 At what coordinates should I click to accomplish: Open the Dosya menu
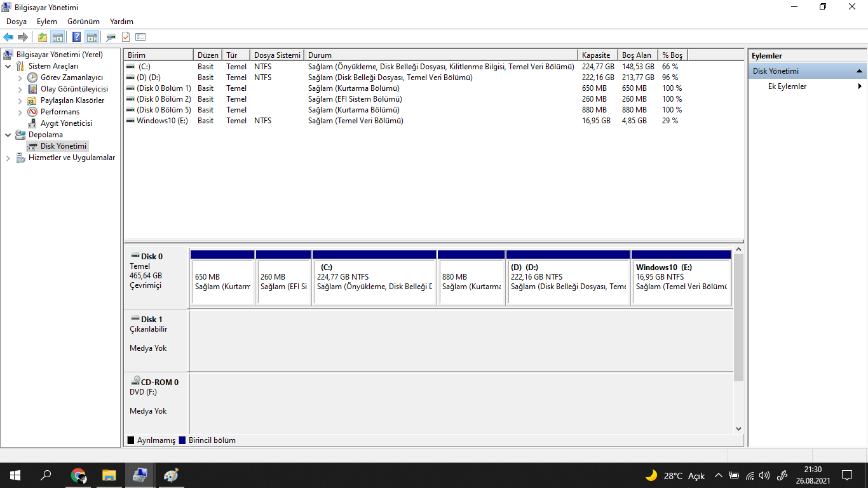[17, 22]
